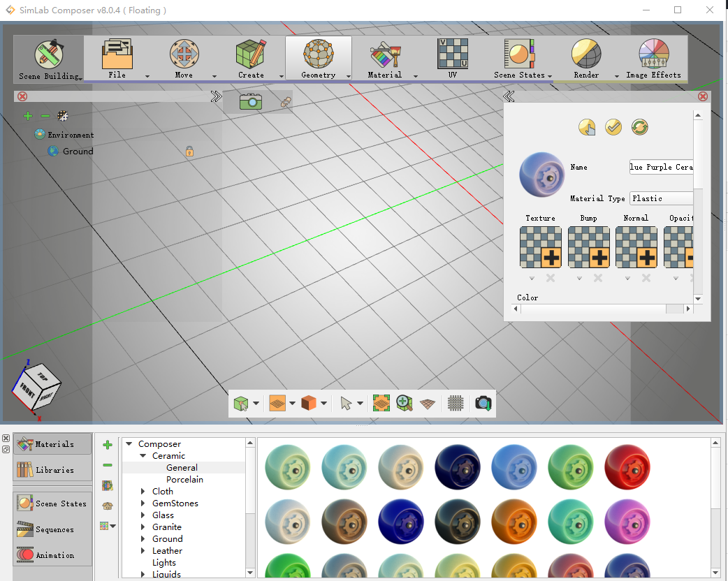728x581 pixels.
Task: Click the refresh material icon
Action: pos(640,127)
